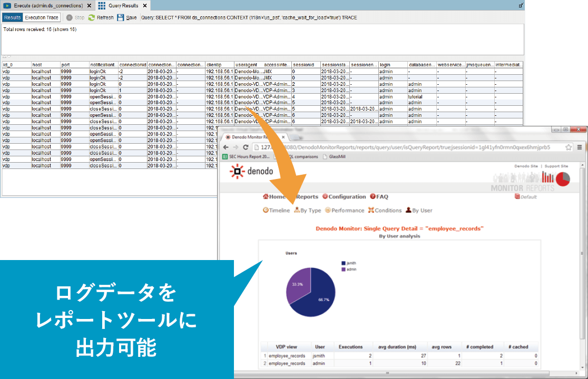Open the Performance report view
Viewport: 588px width, 379px height.
pyautogui.click(x=345, y=211)
